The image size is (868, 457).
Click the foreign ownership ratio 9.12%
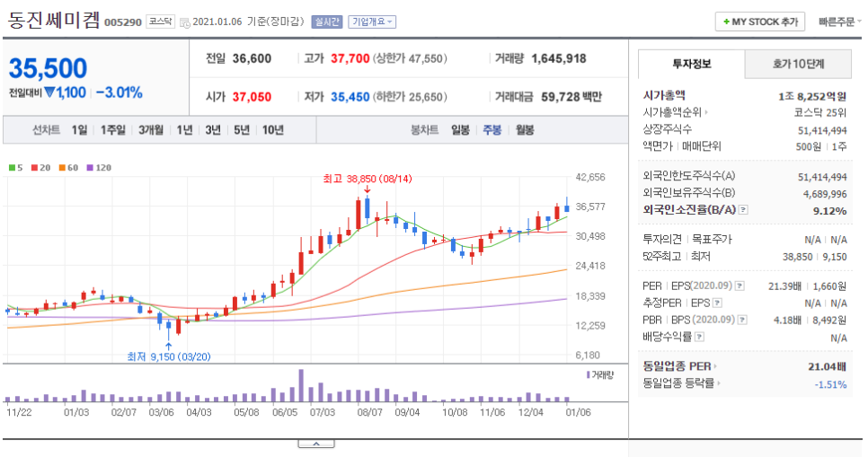pyautogui.click(x=829, y=211)
